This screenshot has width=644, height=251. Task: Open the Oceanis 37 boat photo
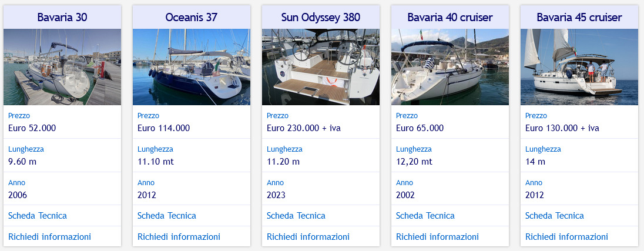192,67
